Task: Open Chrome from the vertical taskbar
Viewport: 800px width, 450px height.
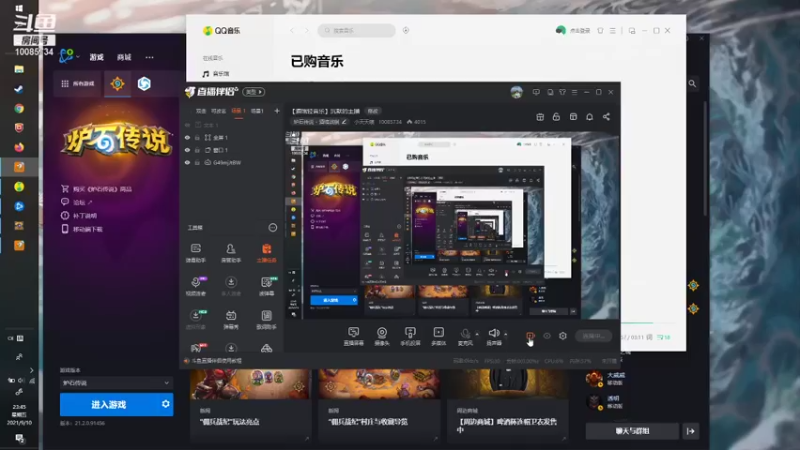Action: click(x=19, y=108)
